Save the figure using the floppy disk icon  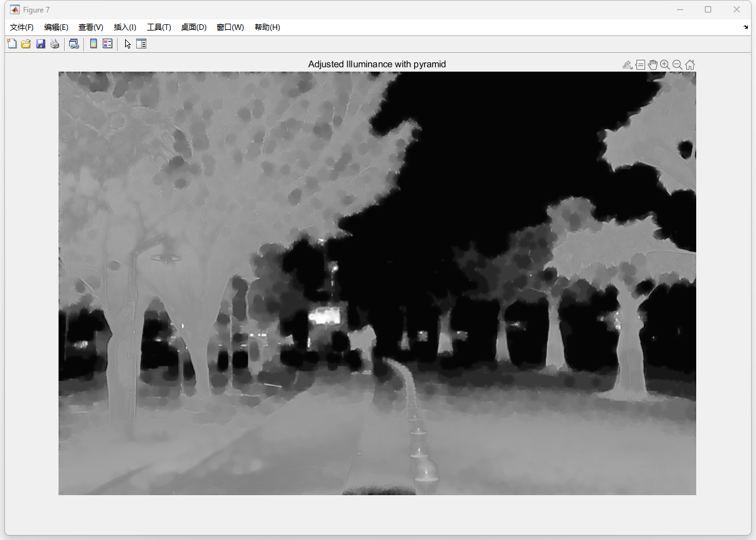coord(40,44)
